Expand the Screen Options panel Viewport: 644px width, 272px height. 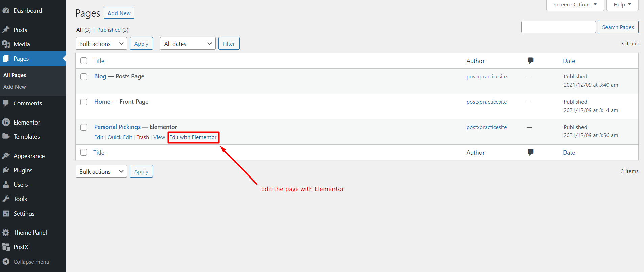tap(575, 5)
